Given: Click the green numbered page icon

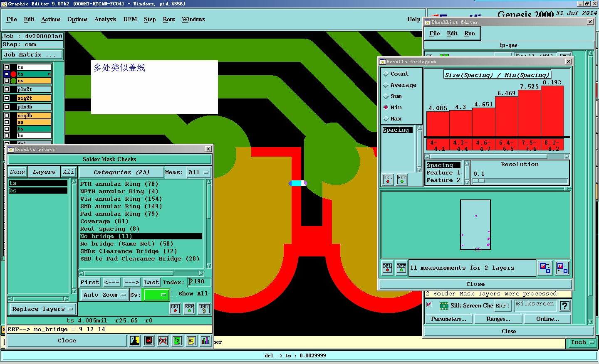Looking at the screenshot, I should pyautogui.click(x=177, y=341).
